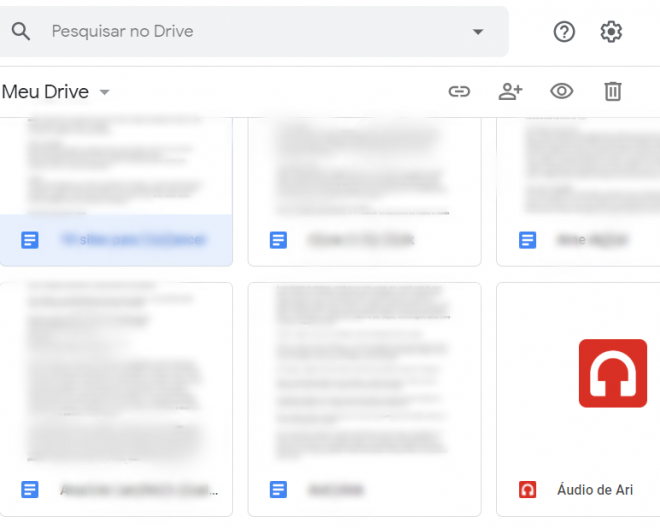Open the bottom left document preview thumbnail
This screenshot has height=528, width=660.
click(x=116, y=373)
